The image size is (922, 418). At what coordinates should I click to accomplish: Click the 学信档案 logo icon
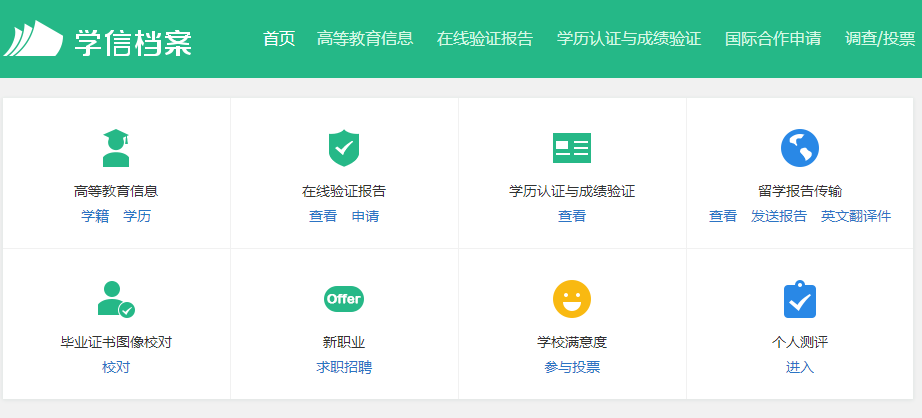[33, 39]
